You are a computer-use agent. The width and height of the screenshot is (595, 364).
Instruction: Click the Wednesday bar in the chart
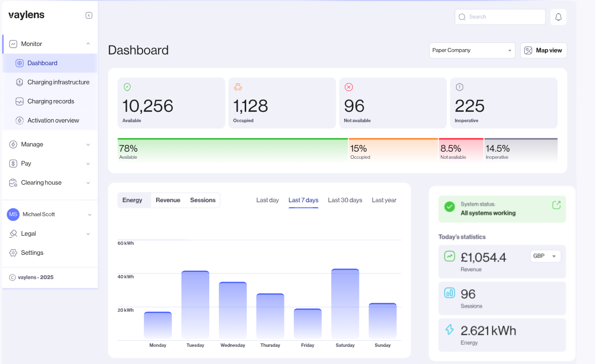pyautogui.click(x=233, y=310)
